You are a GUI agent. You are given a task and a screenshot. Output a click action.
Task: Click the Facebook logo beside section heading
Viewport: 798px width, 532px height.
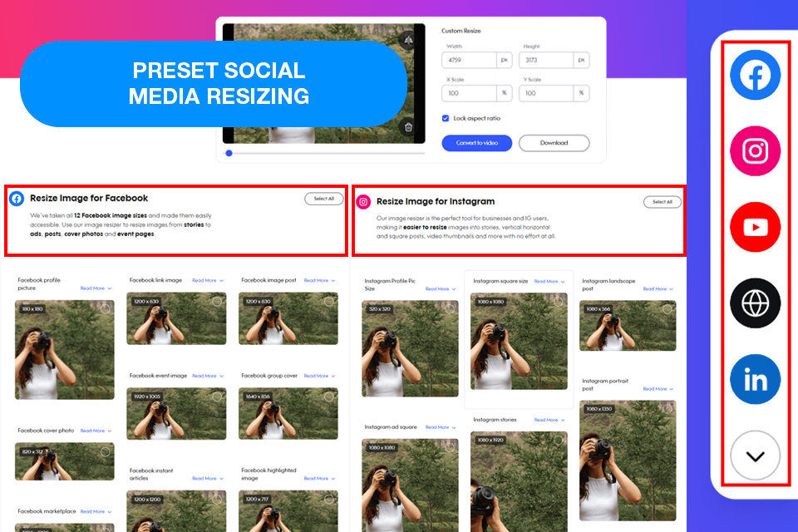[17, 199]
